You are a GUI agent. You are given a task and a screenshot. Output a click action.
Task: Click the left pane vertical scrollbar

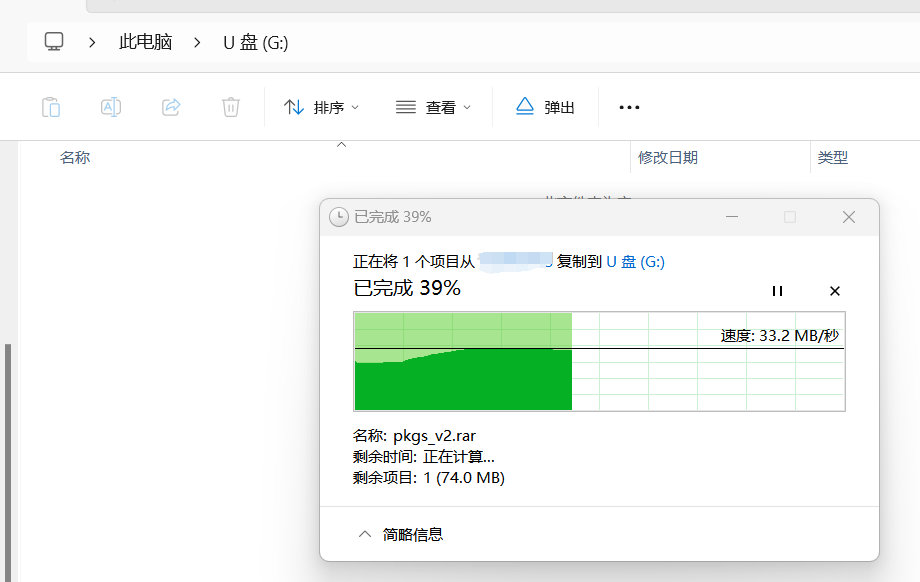pyautogui.click(x=8, y=460)
